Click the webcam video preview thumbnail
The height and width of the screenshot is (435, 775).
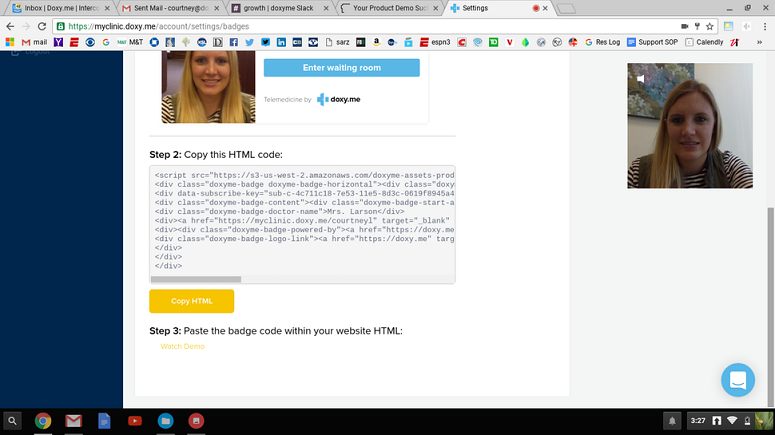tap(690, 126)
